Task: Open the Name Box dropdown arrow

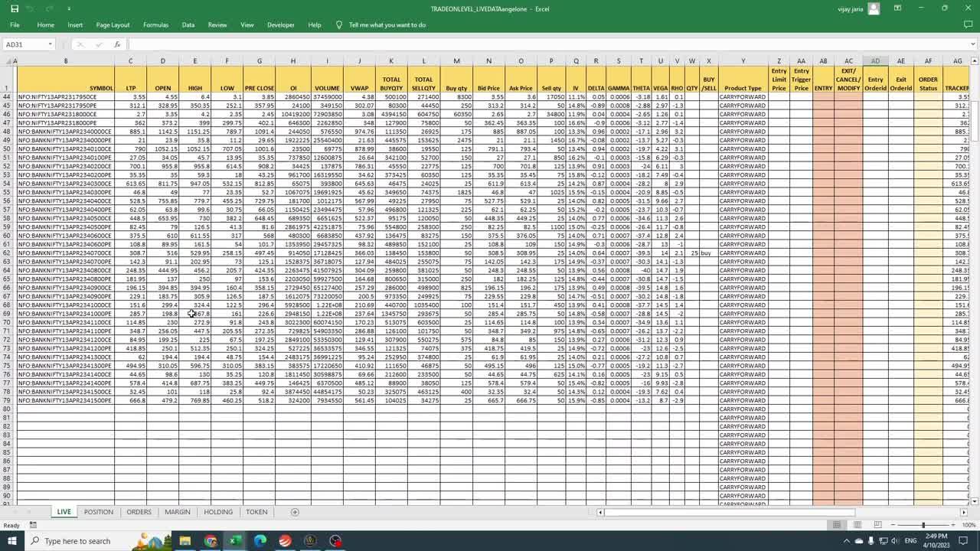Action: click(50, 44)
